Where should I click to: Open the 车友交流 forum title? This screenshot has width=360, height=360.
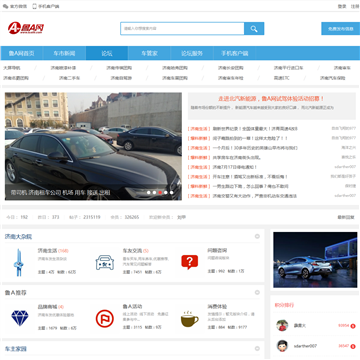click(132, 251)
